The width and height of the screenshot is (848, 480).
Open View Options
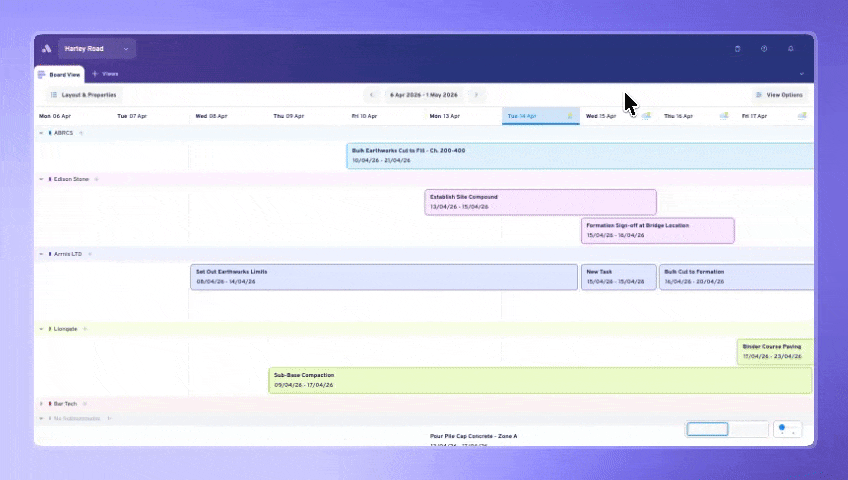coord(779,95)
